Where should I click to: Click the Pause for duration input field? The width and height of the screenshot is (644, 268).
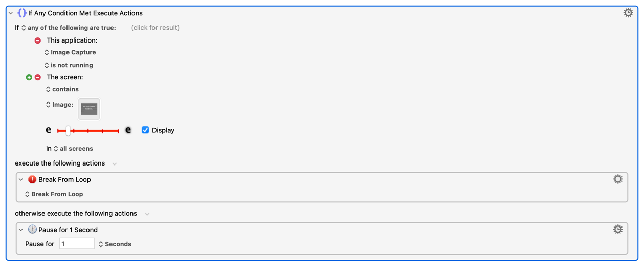[77, 244]
